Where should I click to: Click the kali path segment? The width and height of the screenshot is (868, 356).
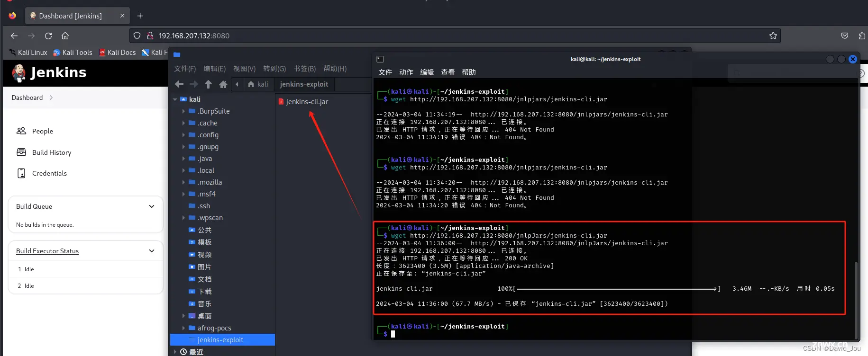click(258, 84)
